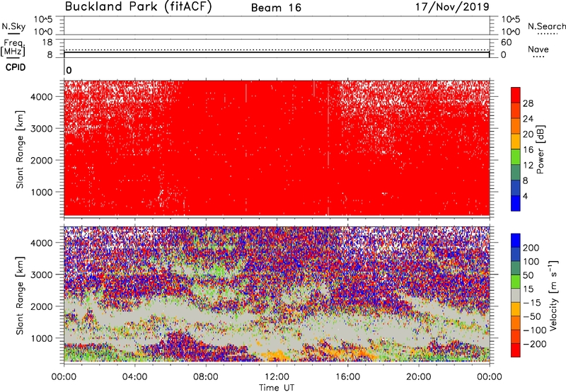Screen dimensions: 566x392
Task: Click the 'N.Sky' legend label
Action: [13, 26]
